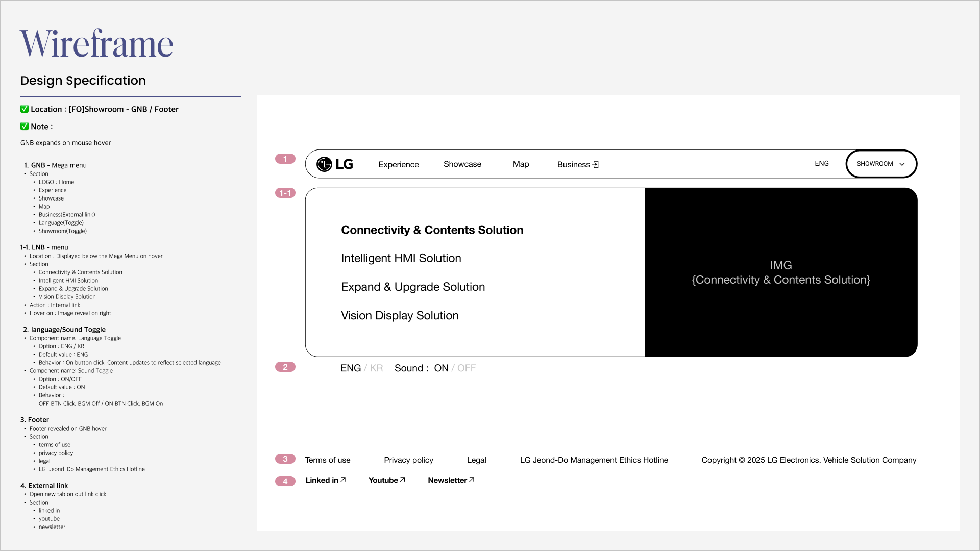Switch language toggle to KR

(x=376, y=368)
